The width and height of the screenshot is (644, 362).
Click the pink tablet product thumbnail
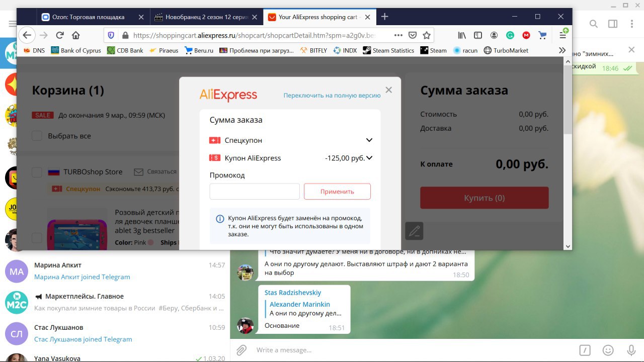[77, 229]
